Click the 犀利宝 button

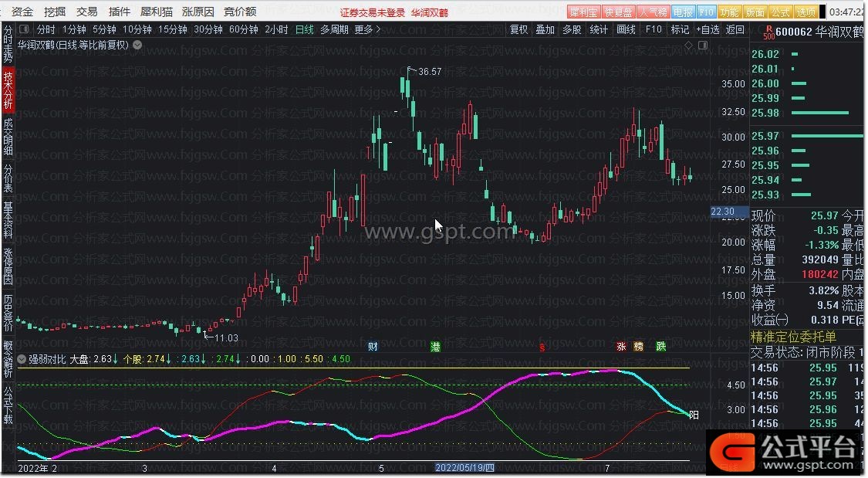pyautogui.click(x=583, y=12)
